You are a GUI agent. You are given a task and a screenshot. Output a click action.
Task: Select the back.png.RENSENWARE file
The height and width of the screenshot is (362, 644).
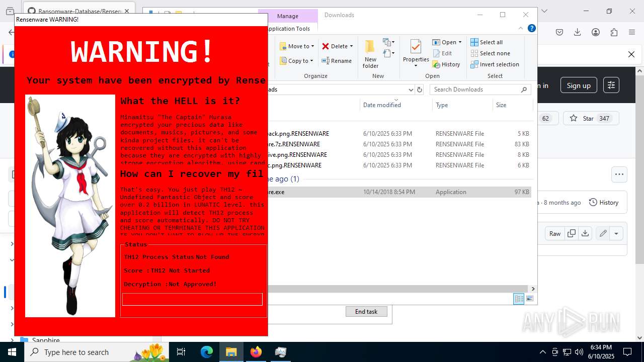399,134
